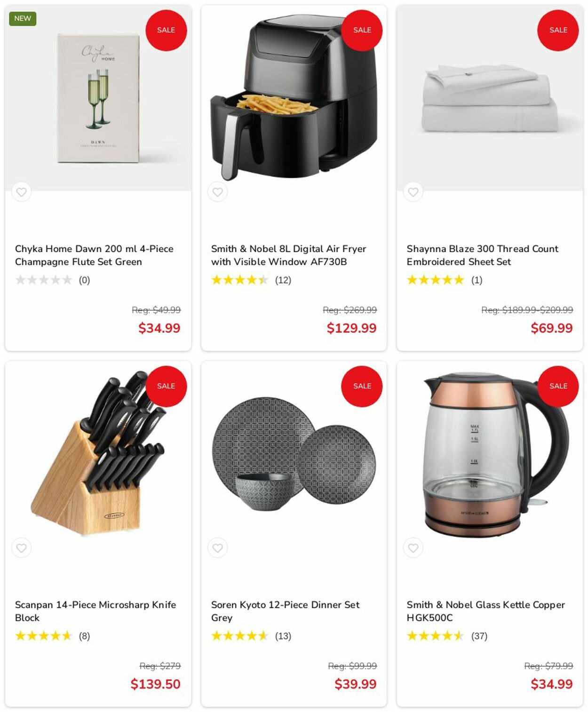Screen dimensions: 588x712
Task: Add Chyka Champagne Flute Set to wishlist
Action: tap(21, 192)
